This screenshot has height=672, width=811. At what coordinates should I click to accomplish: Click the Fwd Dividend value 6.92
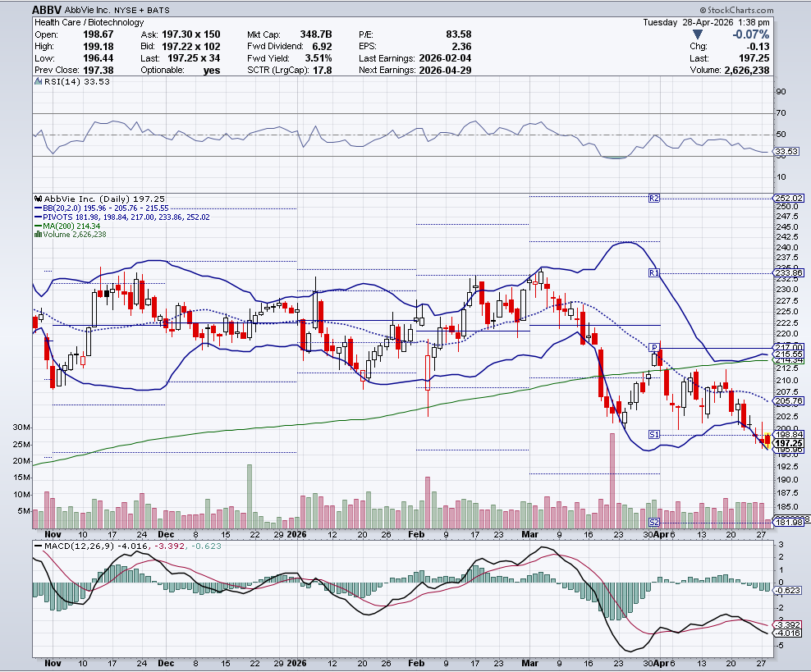point(322,46)
